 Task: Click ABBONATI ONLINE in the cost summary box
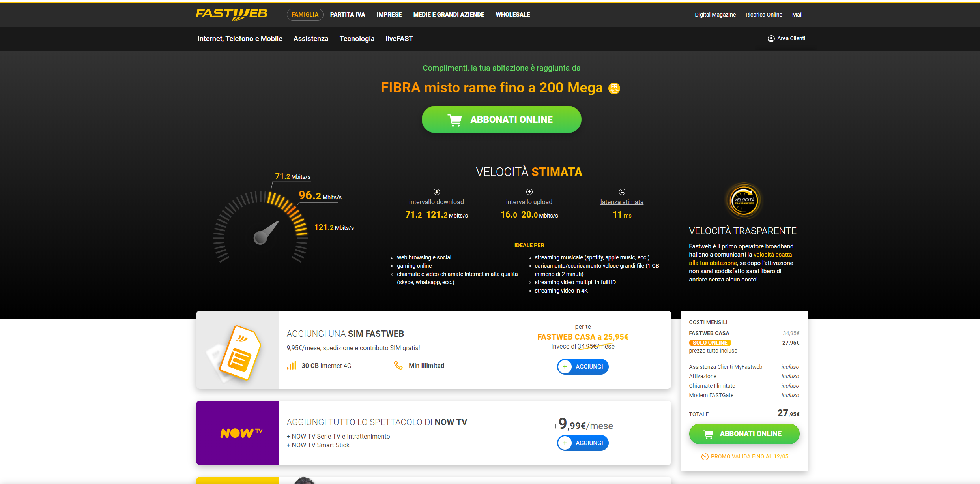[744, 434]
